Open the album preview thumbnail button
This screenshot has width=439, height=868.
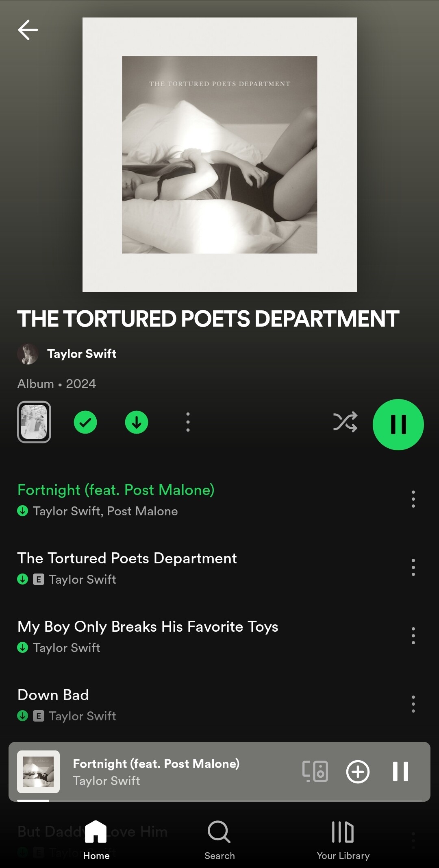(x=34, y=422)
